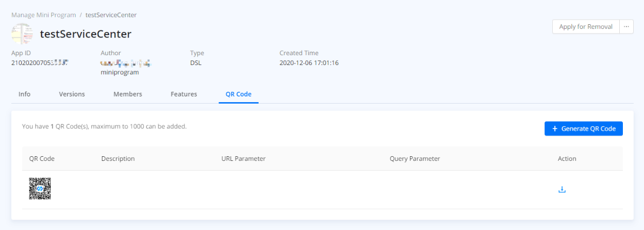The image size is (644, 230).
Task: Show the Features tab
Action: tap(184, 94)
